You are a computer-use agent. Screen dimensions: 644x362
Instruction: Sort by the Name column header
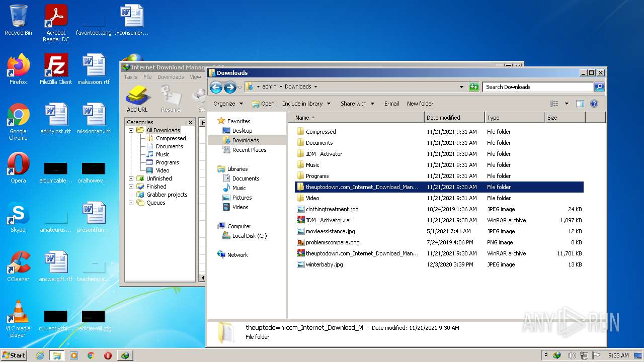tap(356, 118)
